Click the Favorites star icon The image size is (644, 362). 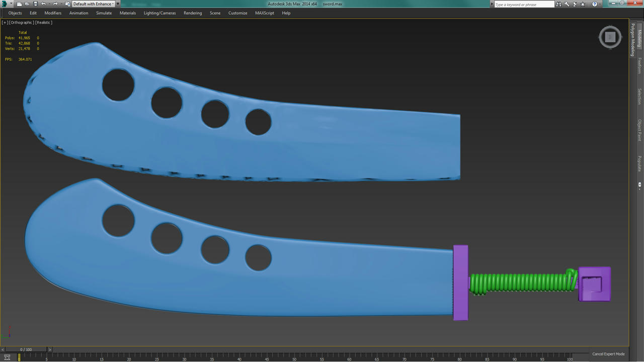584,4
